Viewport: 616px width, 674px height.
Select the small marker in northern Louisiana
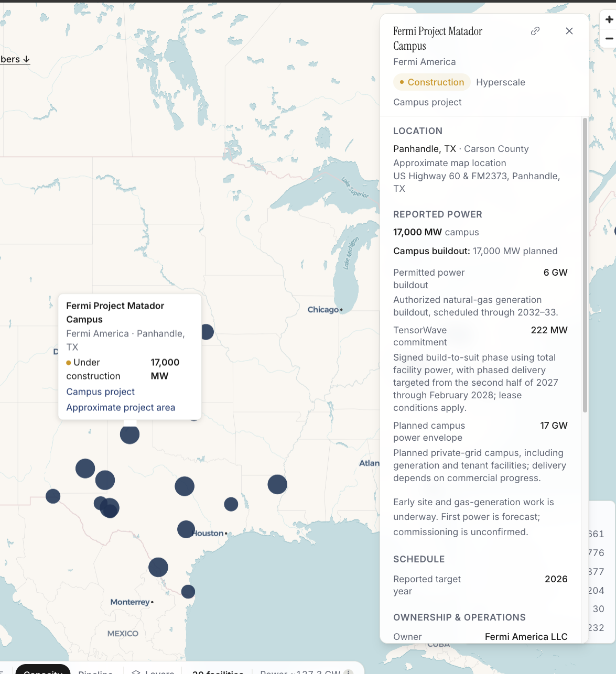point(231,504)
